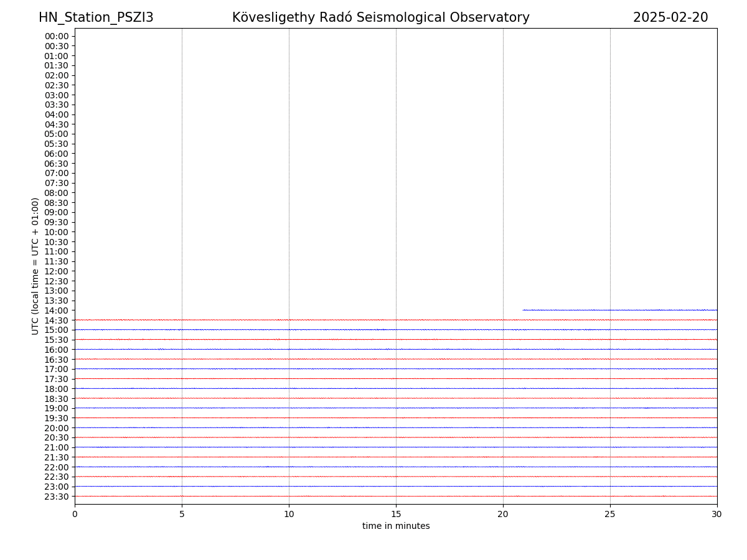This screenshot has width=747, height=560.
Task: Click the blue 22:00 seismic trace
Action: click(396, 467)
